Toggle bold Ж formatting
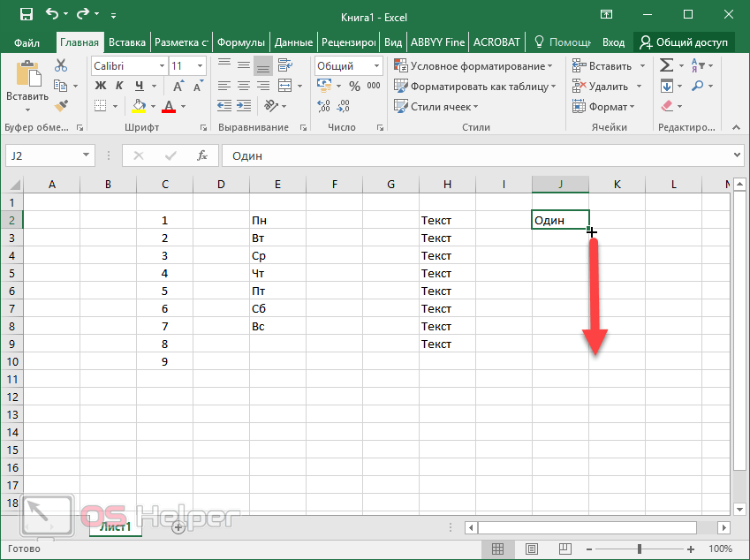The height and width of the screenshot is (560, 750). pos(100,86)
